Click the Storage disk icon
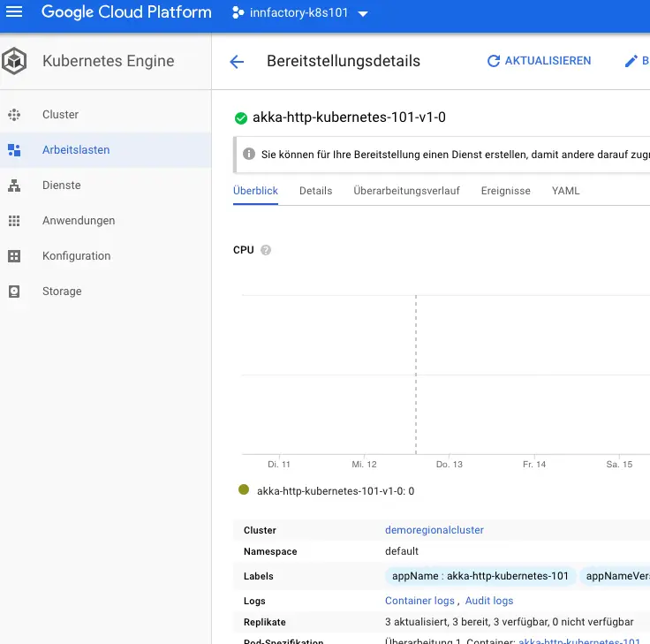Image resolution: width=650 pixels, height=644 pixels. (x=14, y=292)
